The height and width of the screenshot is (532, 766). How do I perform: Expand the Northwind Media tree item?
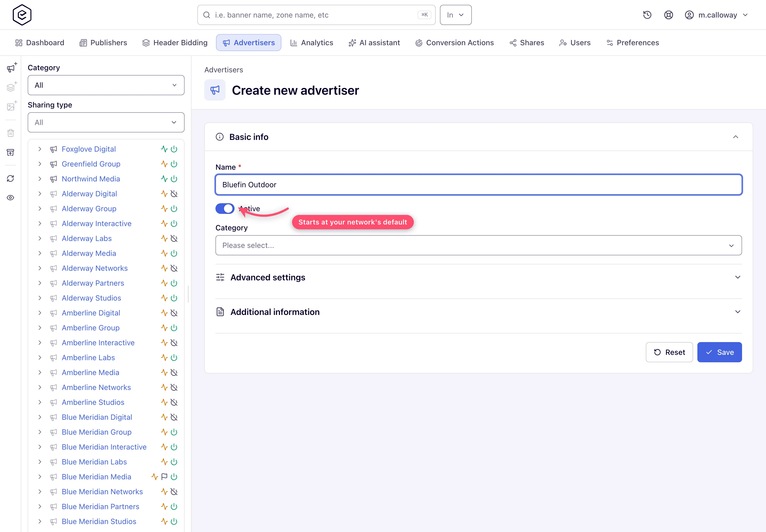click(40, 179)
